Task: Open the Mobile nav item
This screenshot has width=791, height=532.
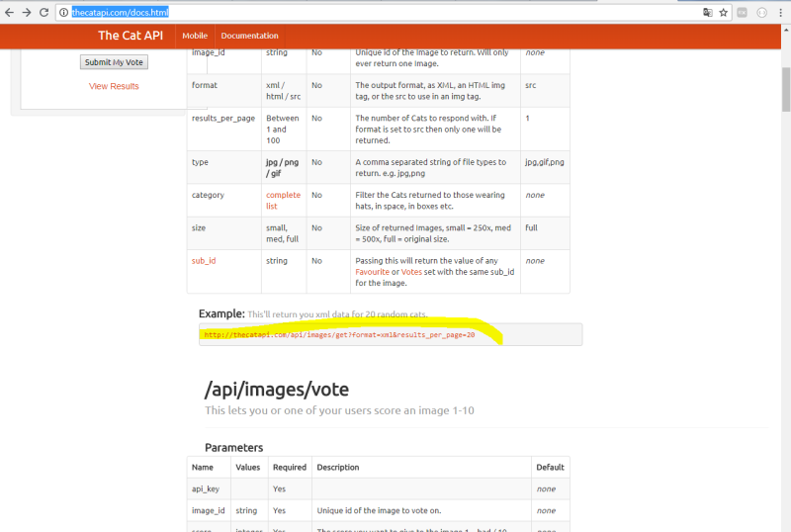Action: tap(195, 36)
